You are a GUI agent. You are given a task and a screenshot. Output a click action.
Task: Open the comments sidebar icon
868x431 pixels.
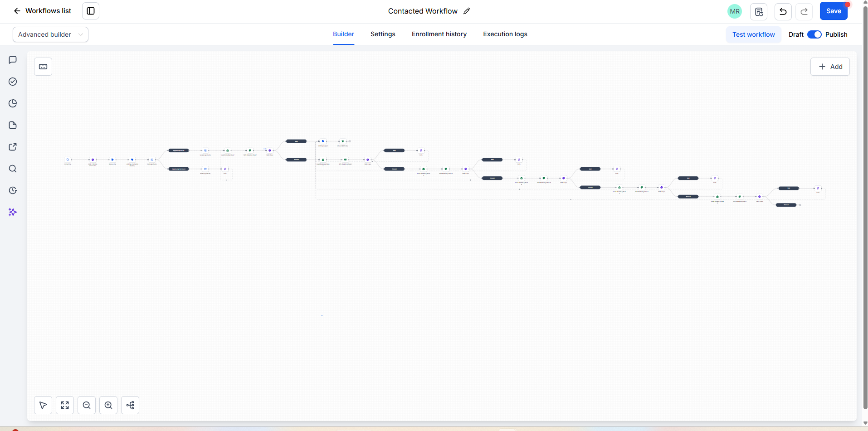tap(13, 60)
